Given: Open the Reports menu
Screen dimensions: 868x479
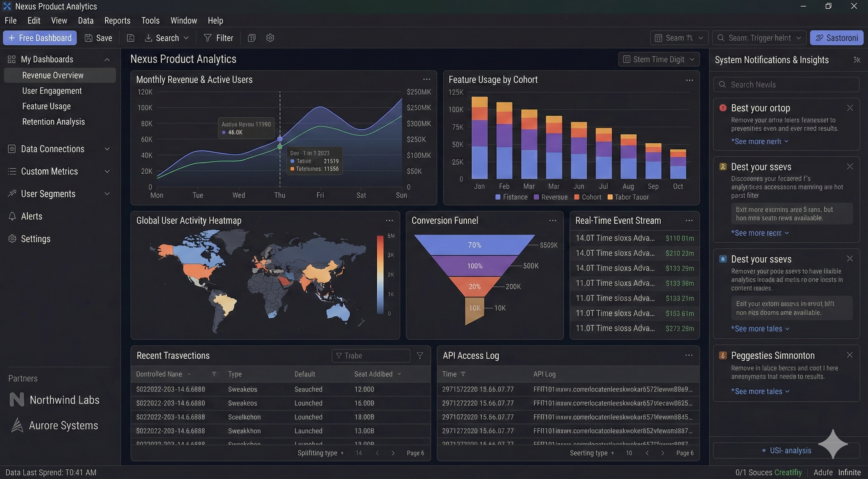Looking at the screenshot, I should tap(117, 20).
